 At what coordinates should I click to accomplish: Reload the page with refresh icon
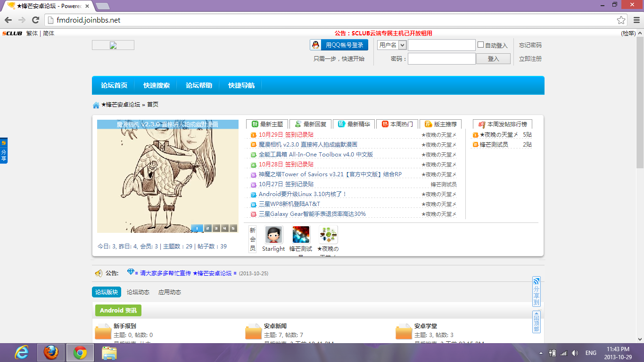pyautogui.click(x=35, y=20)
